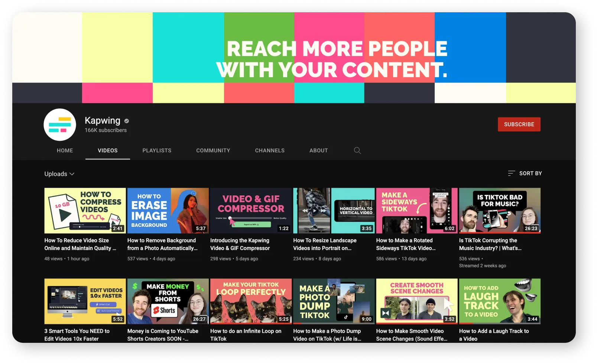Click the Kapwing channel name
The height and width of the screenshot is (364, 597).
click(x=103, y=120)
